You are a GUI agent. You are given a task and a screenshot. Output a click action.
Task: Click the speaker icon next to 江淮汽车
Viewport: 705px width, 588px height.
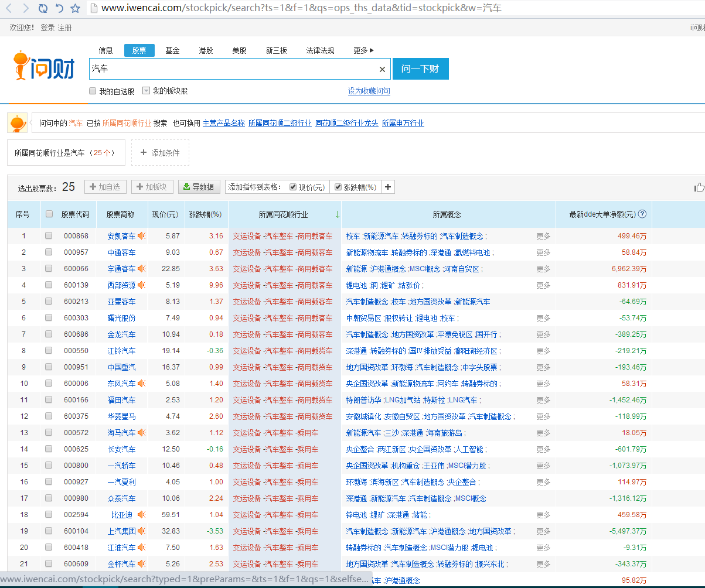[141, 548]
